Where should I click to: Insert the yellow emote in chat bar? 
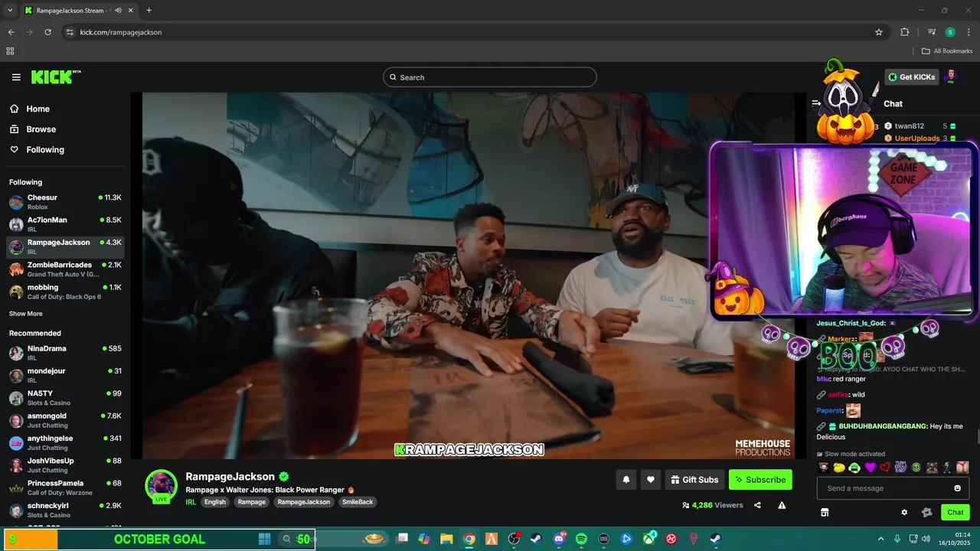click(839, 467)
